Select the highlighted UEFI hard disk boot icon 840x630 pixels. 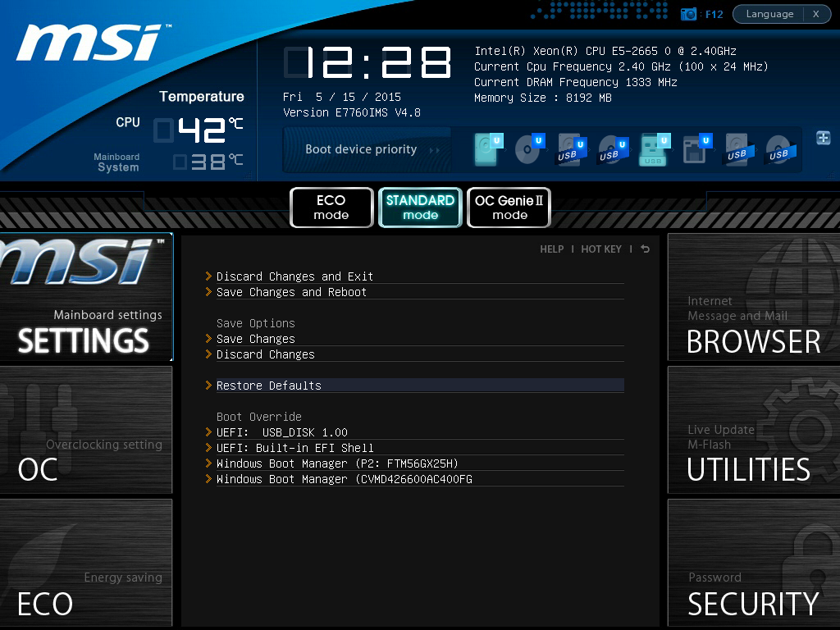(x=488, y=149)
